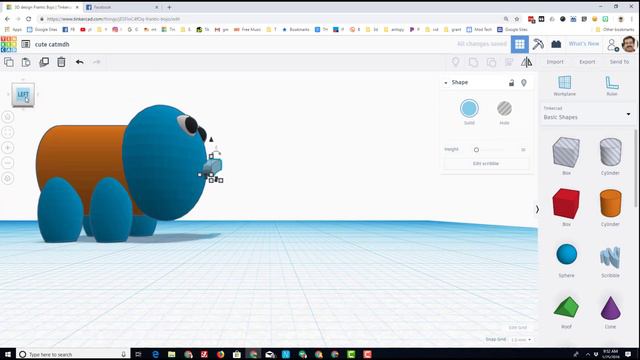Click the Redo arrow
The width and height of the screenshot is (640, 360).
(x=97, y=62)
